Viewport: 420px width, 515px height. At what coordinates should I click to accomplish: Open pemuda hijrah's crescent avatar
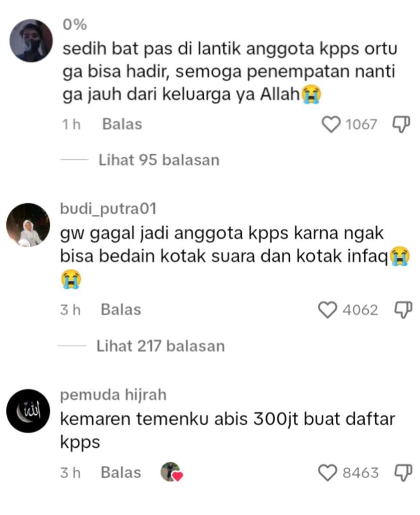[x=29, y=411]
